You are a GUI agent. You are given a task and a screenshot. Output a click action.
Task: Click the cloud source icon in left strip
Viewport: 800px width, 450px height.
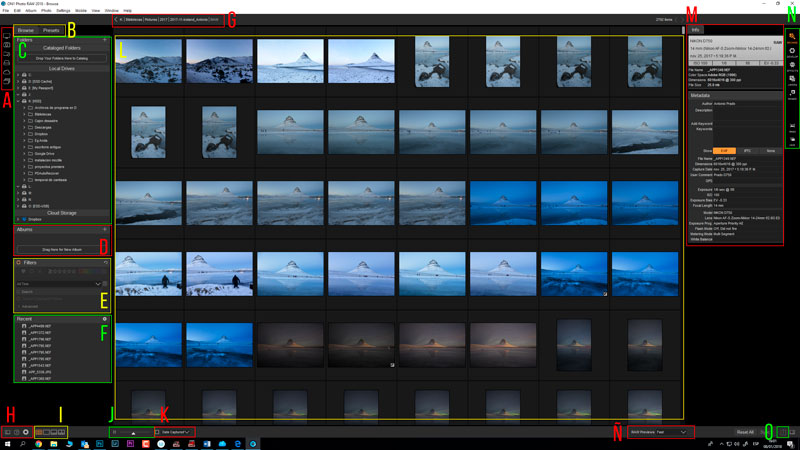pyautogui.click(x=7, y=70)
